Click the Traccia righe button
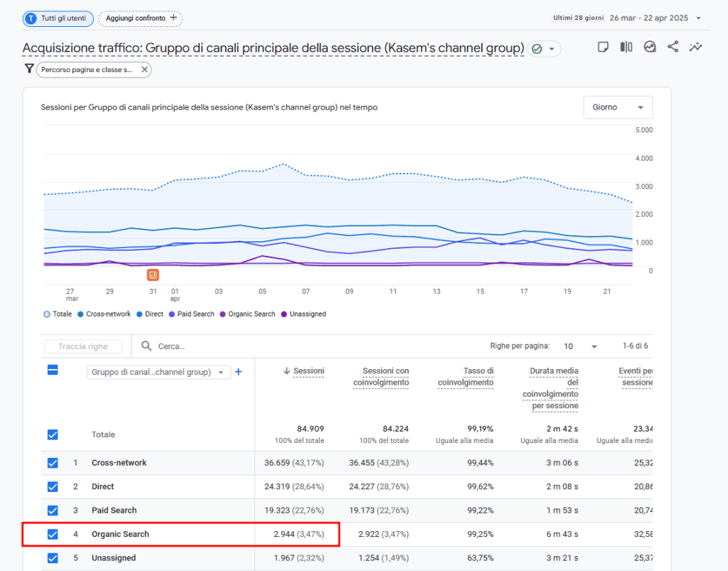728x571 pixels. [83, 346]
